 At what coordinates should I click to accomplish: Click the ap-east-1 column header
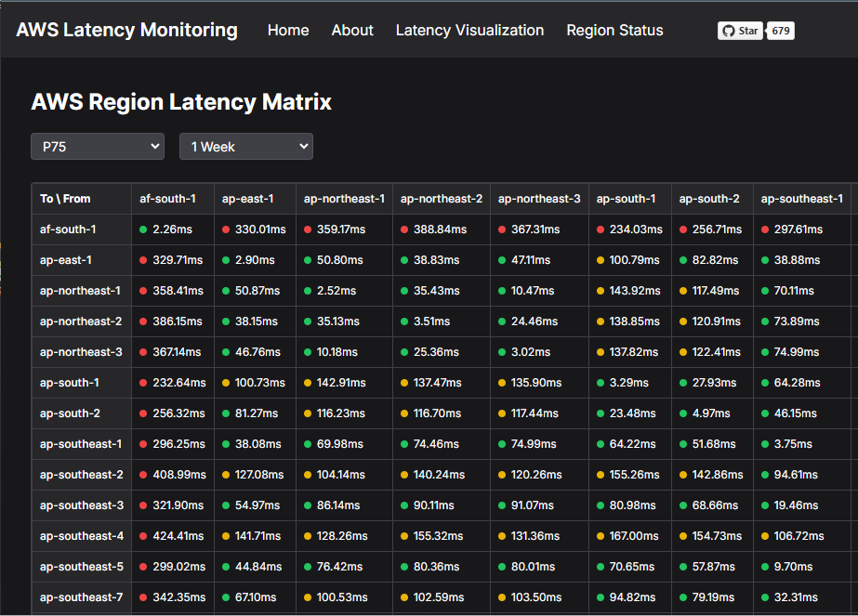tap(255, 199)
